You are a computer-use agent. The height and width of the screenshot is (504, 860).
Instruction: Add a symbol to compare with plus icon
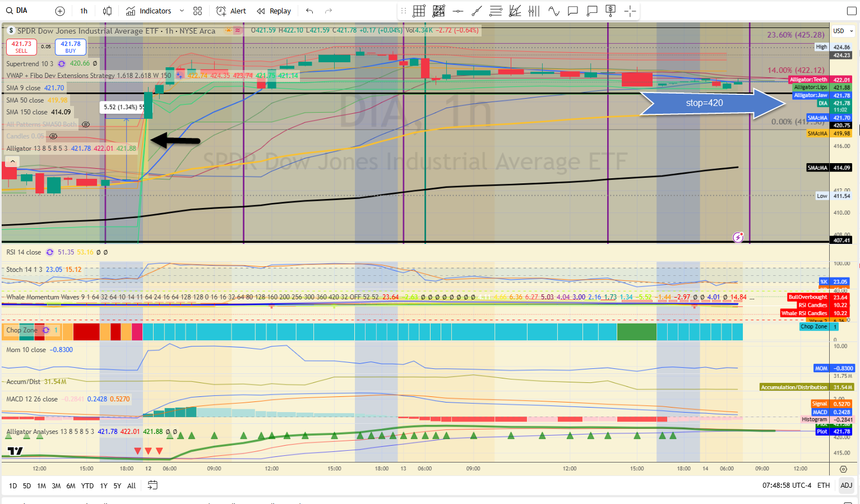tap(60, 11)
